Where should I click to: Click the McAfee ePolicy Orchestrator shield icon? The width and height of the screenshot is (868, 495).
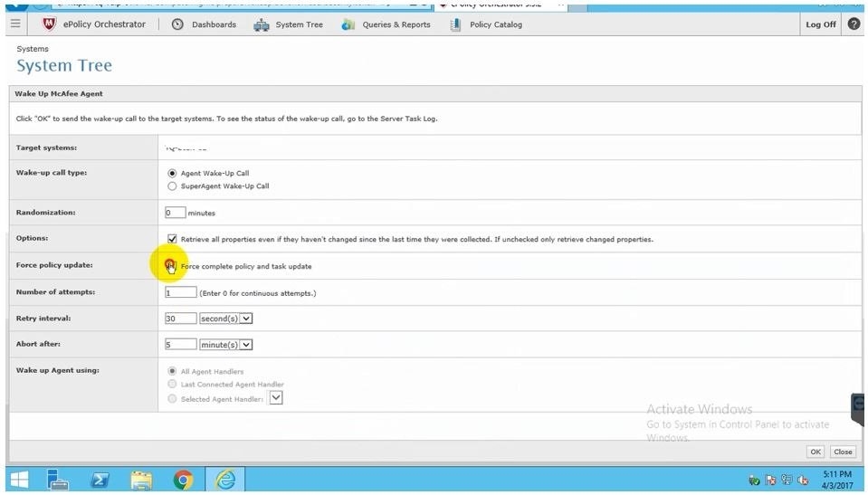(49, 24)
